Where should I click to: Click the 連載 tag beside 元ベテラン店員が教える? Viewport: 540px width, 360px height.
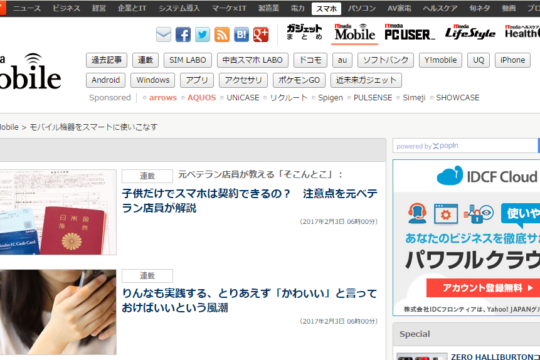coord(147,176)
